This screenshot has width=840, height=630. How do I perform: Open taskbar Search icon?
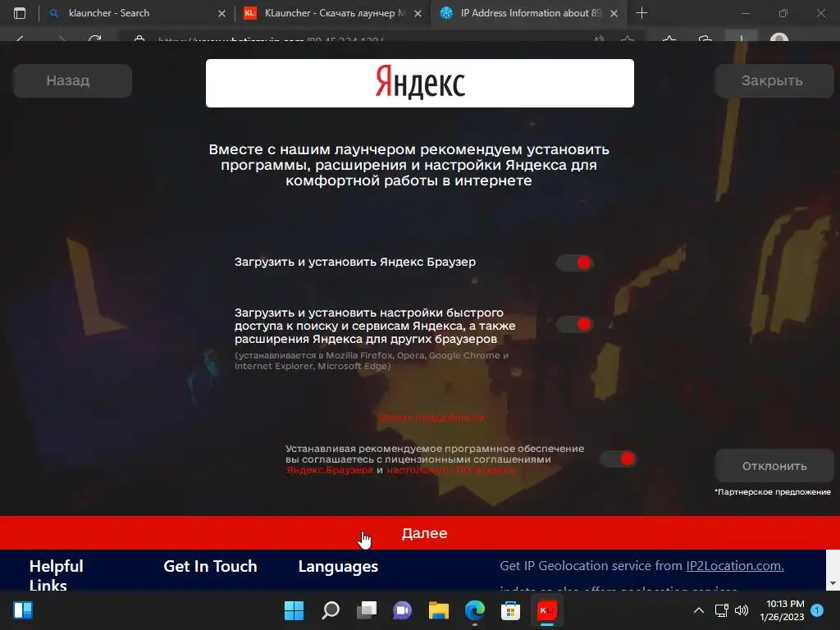tap(331, 610)
